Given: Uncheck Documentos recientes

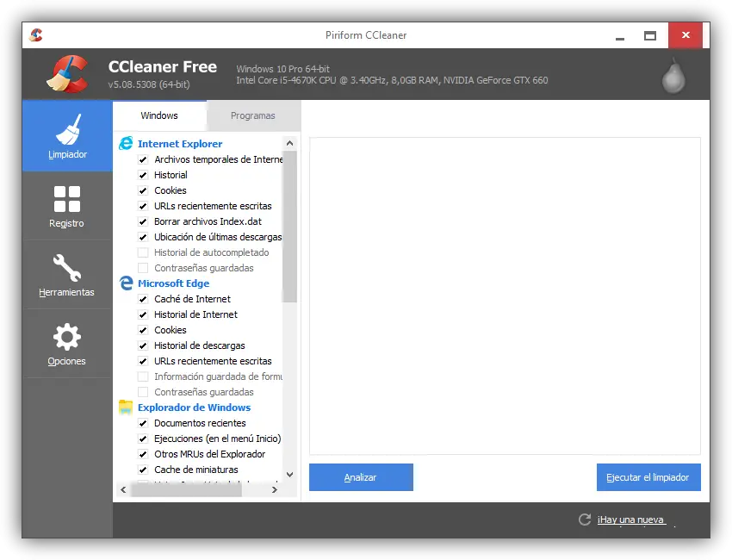Looking at the screenshot, I should [x=143, y=423].
